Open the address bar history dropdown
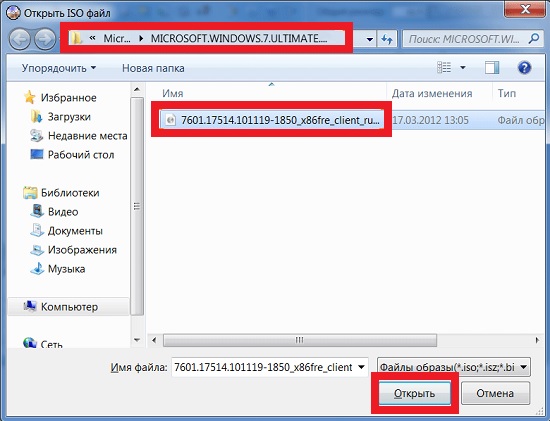 point(369,39)
